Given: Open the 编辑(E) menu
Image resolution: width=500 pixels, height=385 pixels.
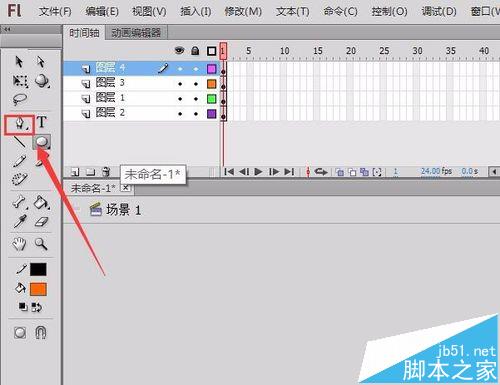Looking at the screenshot, I should pos(102,12).
